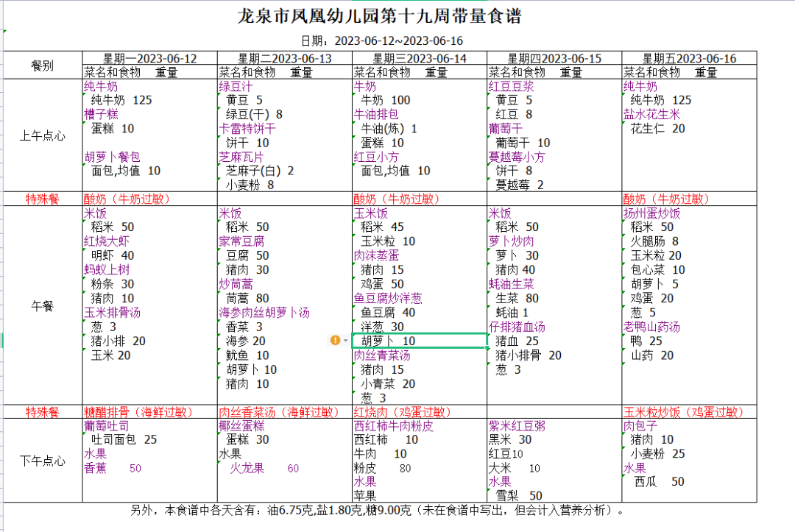
Task: Open the dropdown arrow next to warning icon
Action: pos(346,341)
